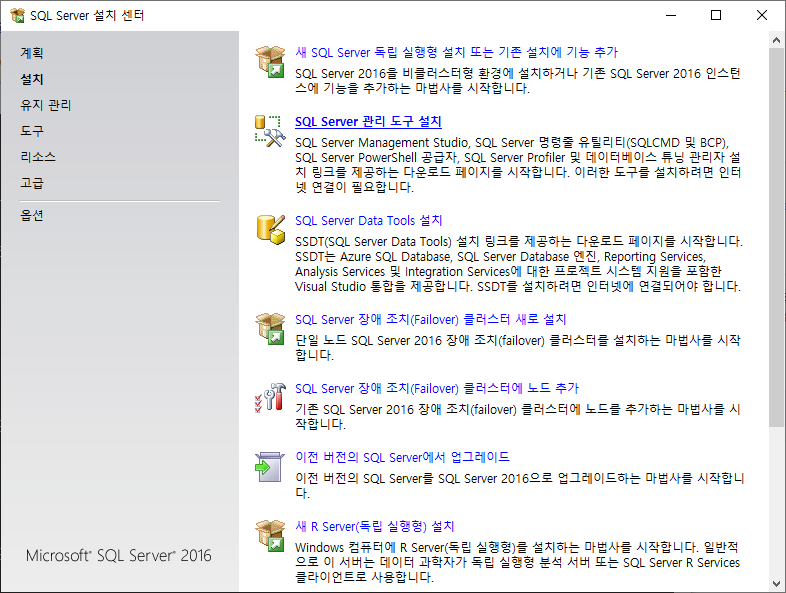This screenshot has width=786, height=593.
Task: Click the description text starting with SSDT(SQL Server Data Tools)
Action: pyautogui.click(x=519, y=264)
